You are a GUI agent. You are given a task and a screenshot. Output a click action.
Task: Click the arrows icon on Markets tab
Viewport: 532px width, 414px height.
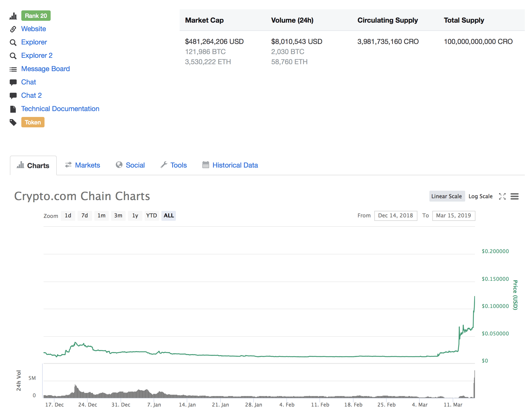point(68,165)
